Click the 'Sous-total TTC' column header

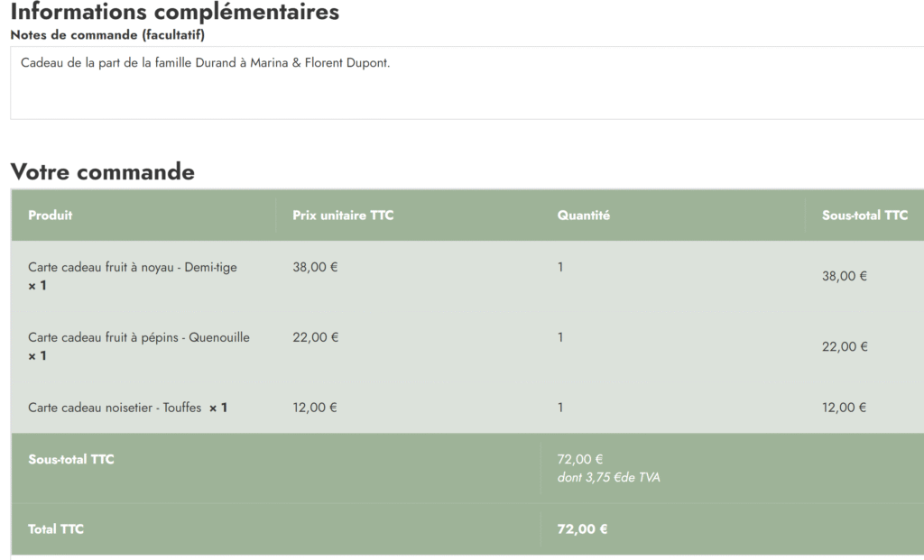point(864,216)
